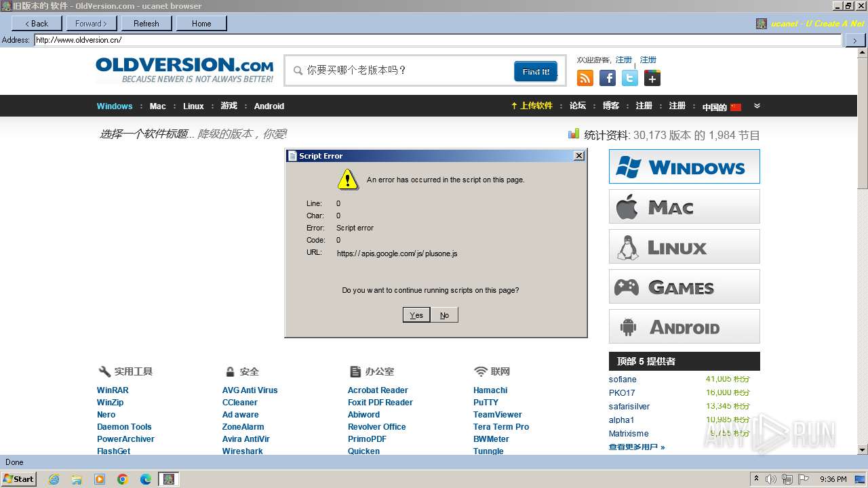Open the Android tab in nav bar
Screen dimensions: 868x488
269,106
